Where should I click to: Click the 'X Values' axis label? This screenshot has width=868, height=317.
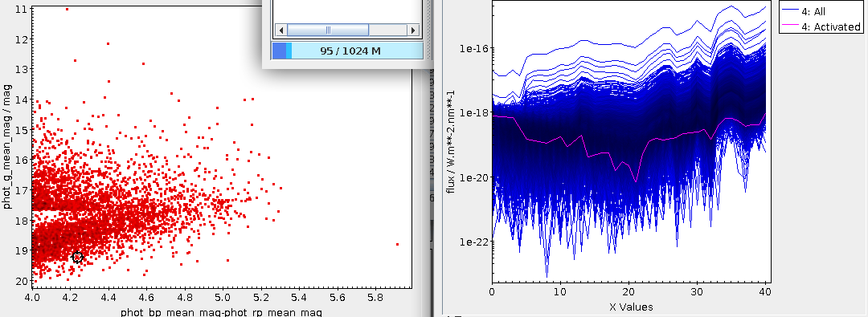[x=632, y=307]
